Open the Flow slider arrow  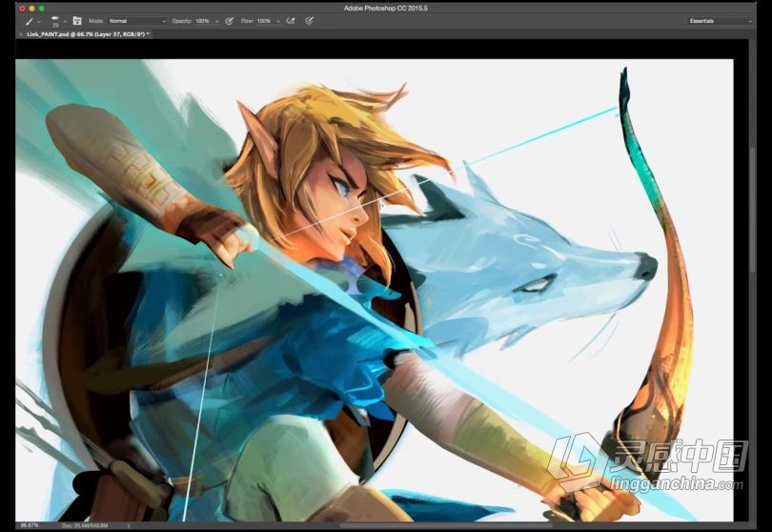pyautogui.click(x=277, y=20)
